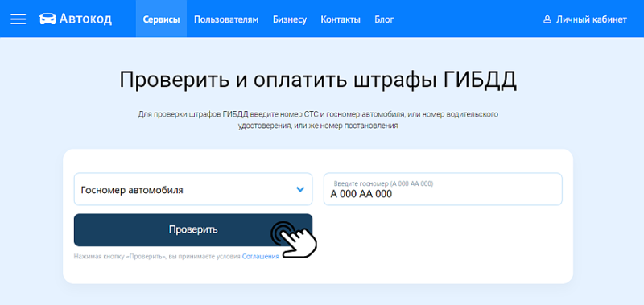
Task: Click the Автокод brand name text
Action: [x=85, y=19]
